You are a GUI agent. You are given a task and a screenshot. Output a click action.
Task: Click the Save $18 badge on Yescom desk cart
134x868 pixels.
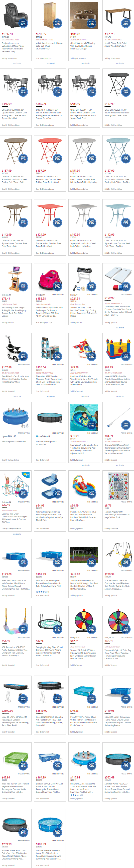(x=23, y=286)
